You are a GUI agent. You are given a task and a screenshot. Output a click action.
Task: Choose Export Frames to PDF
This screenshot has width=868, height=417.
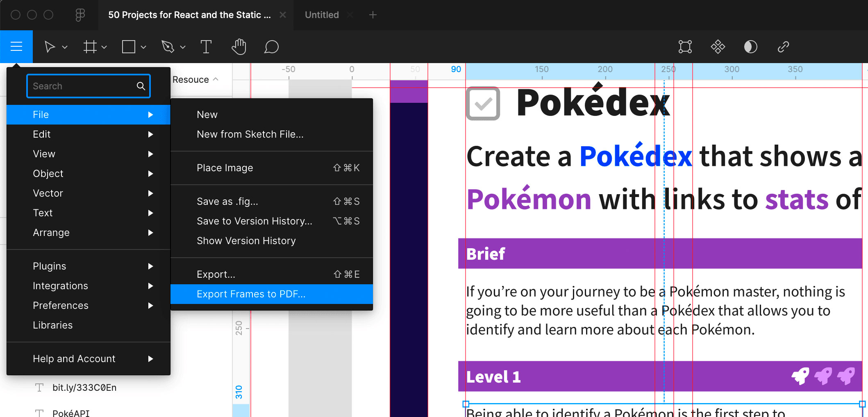pos(272,294)
